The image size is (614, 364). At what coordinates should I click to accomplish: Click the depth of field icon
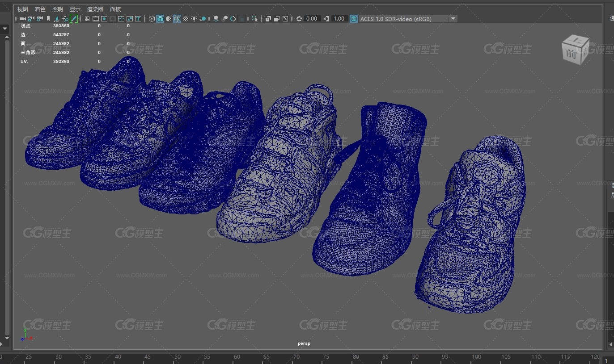(x=242, y=19)
